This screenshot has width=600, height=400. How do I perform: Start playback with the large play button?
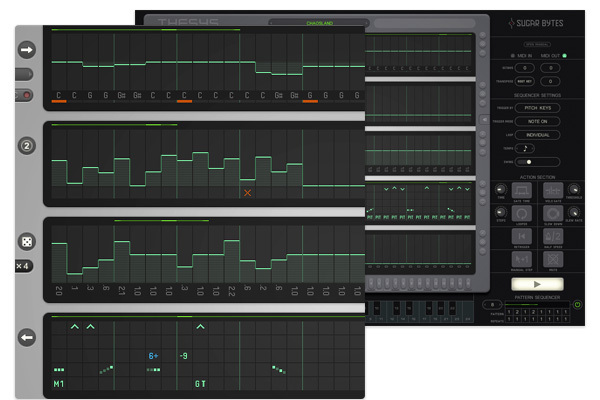(537, 284)
